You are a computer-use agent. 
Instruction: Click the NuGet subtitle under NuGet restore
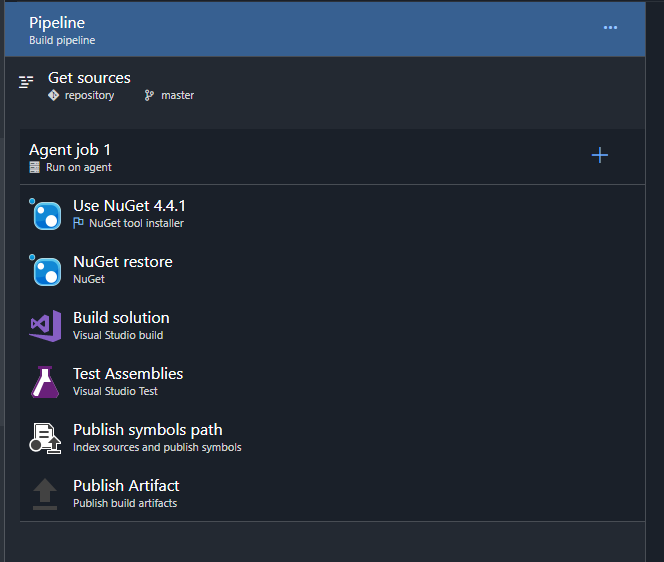[89, 279]
